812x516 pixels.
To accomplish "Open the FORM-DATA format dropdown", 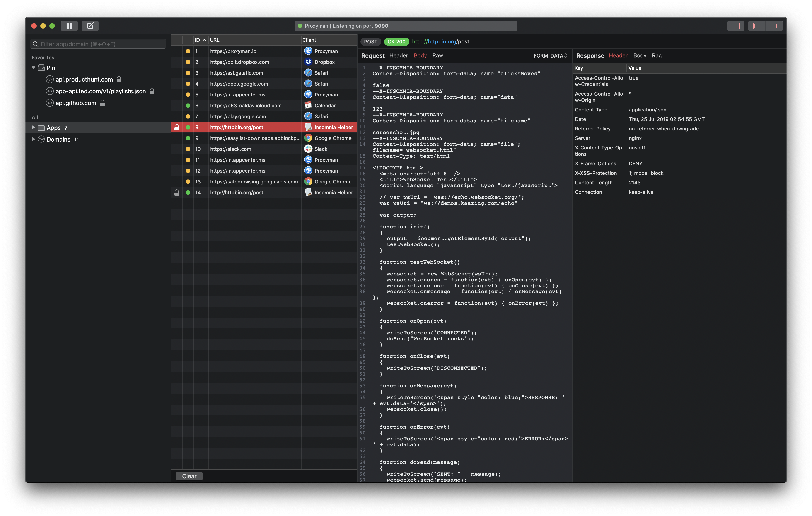I will pyautogui.click(x=550, y=56).
